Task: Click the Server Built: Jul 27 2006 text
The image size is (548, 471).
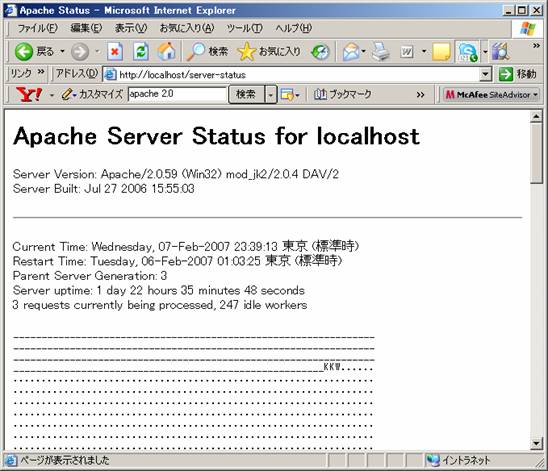Action: pyautogui.click(x=103, y=189)
